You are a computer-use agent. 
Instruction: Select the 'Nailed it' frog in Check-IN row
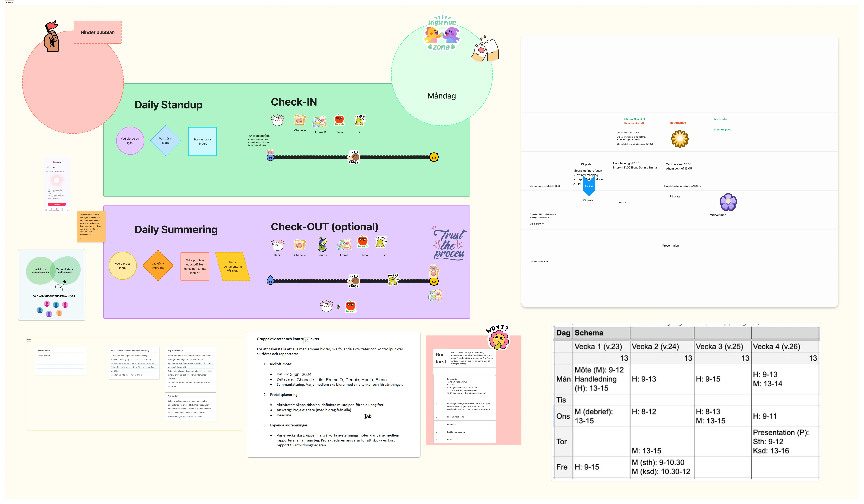coord(360,120)
